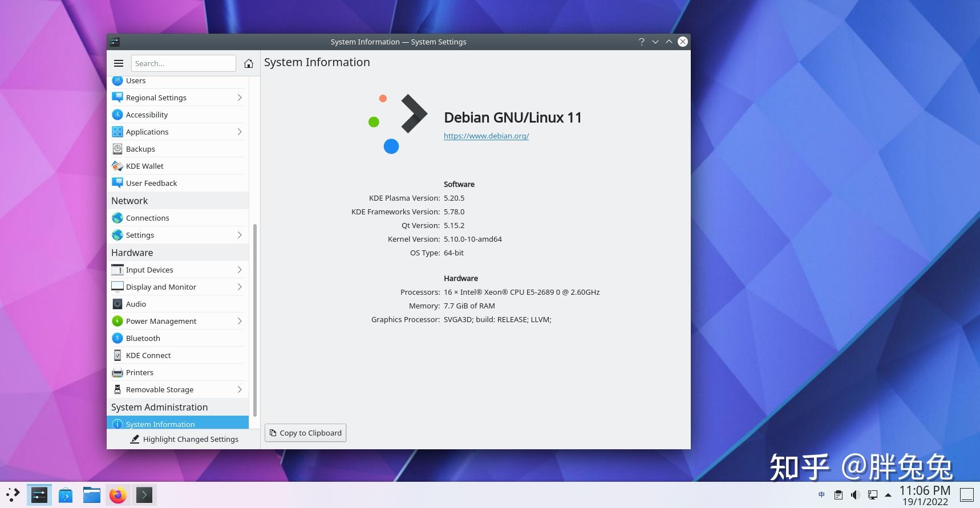Expand Network Settings chevron

tap(240, 235)
